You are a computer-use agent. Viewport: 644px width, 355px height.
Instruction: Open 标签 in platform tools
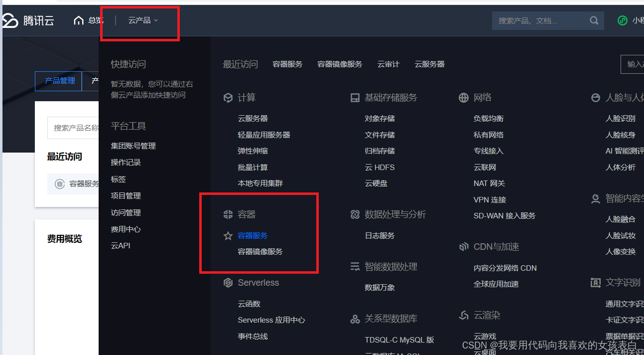coord(118,179)
